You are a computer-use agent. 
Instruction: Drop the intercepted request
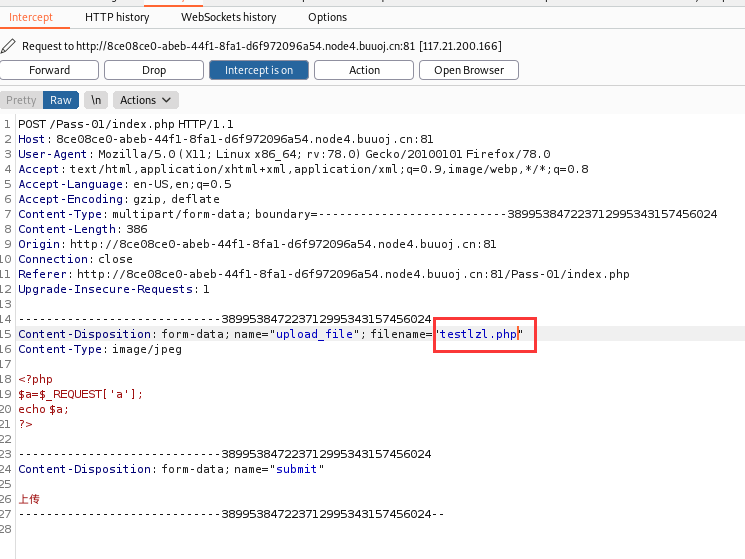154,70
